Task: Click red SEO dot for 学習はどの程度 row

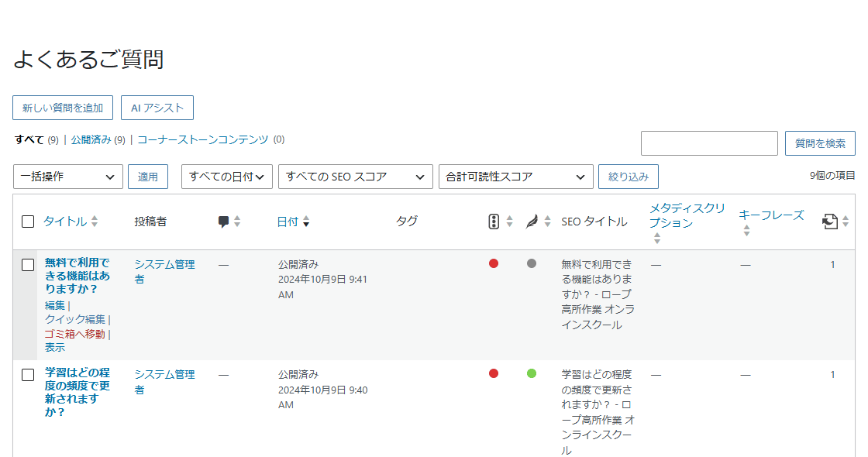Action: click(x=494, y=373)
